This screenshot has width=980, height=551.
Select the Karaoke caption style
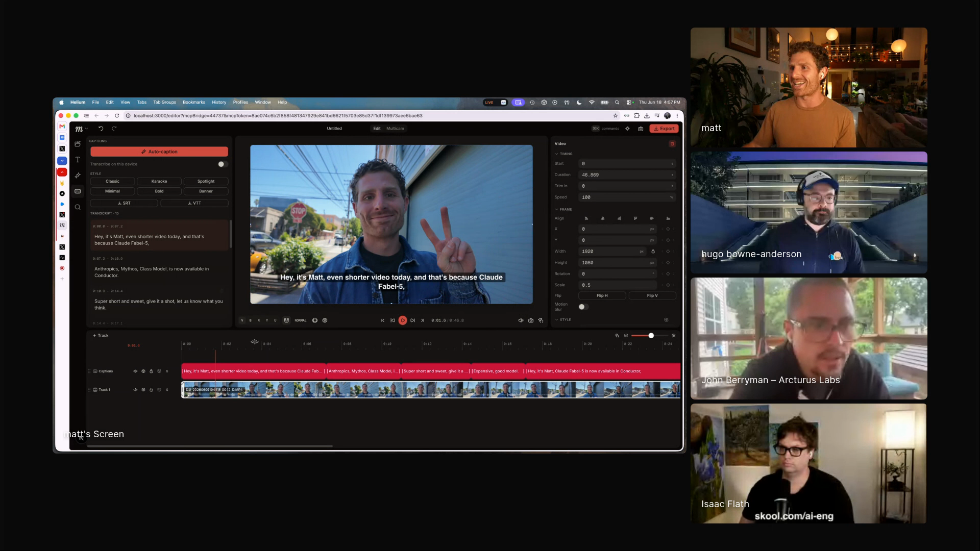click(159, 181)
